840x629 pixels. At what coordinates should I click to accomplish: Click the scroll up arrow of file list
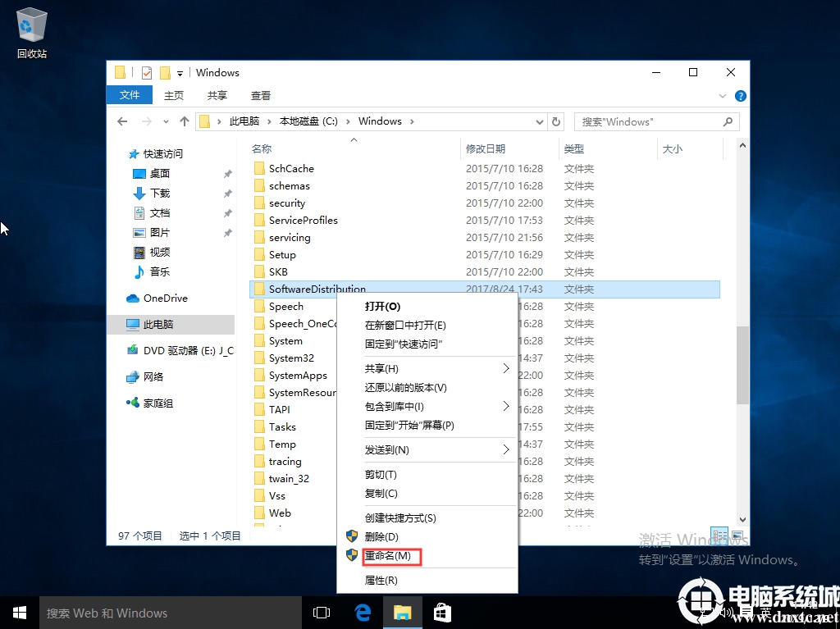(742, 145)
